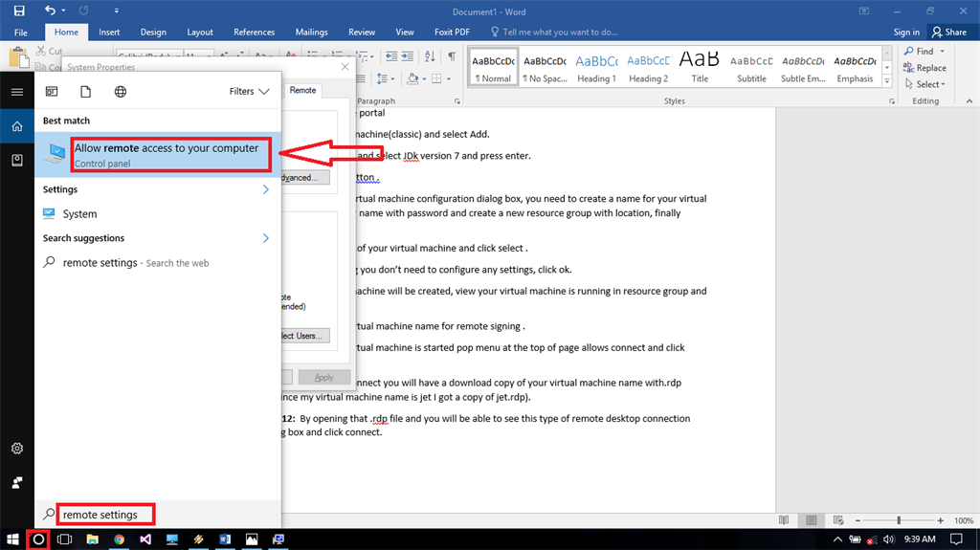980x550 pixels.
Task: Open Paragraph settings dialog launcher
Action: point(457,101)
